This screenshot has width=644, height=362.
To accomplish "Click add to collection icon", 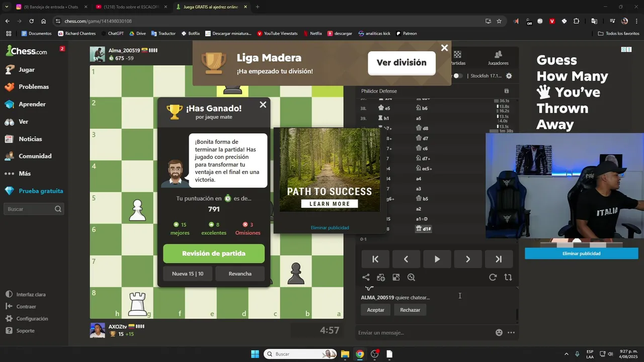I will pos(381,277).
